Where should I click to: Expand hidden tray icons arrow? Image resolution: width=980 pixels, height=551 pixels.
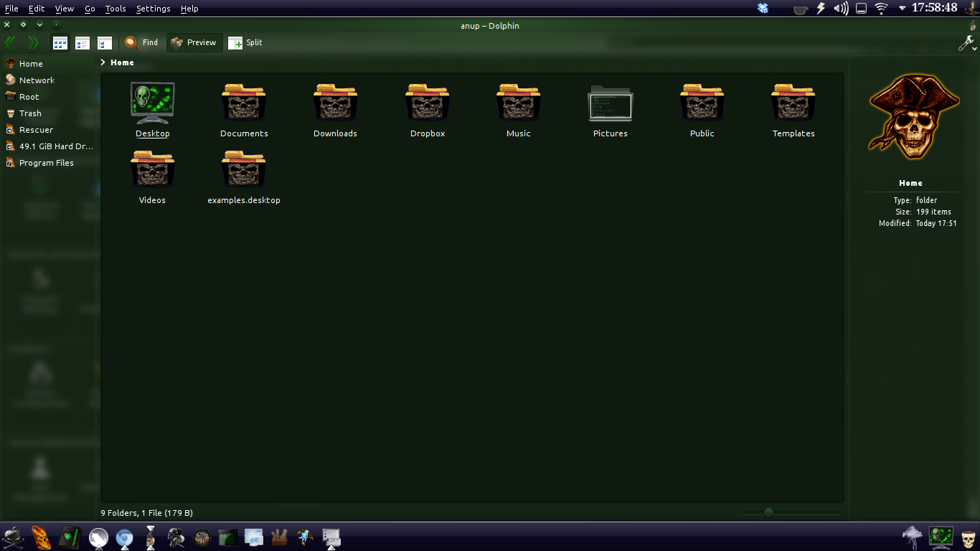pos(902,9)
